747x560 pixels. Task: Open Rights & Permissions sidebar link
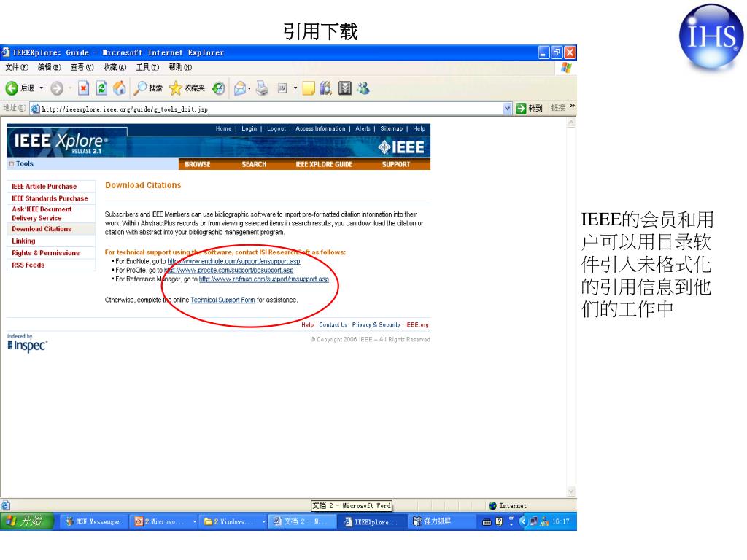pyautogui.click(x=46, y=253)
